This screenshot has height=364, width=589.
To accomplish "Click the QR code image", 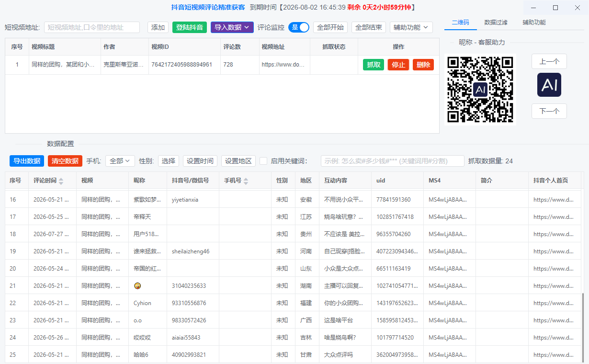I will 480,89.
